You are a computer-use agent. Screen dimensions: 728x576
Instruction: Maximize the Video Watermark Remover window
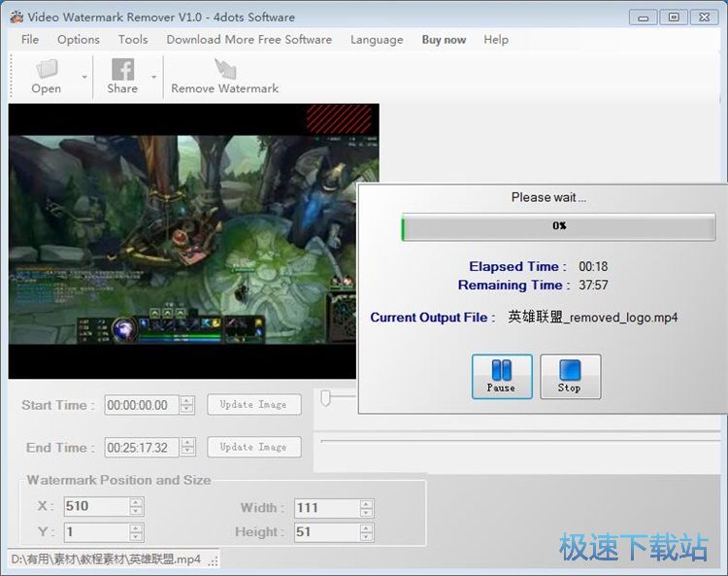coord(674,17)
